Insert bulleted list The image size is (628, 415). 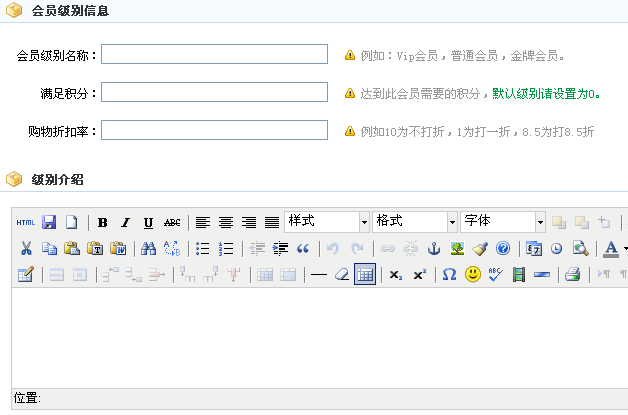[203, 248]
